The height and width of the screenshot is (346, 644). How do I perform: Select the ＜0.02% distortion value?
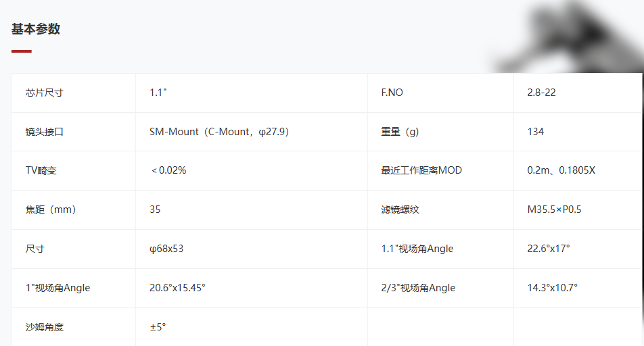[x=168, y=170]
